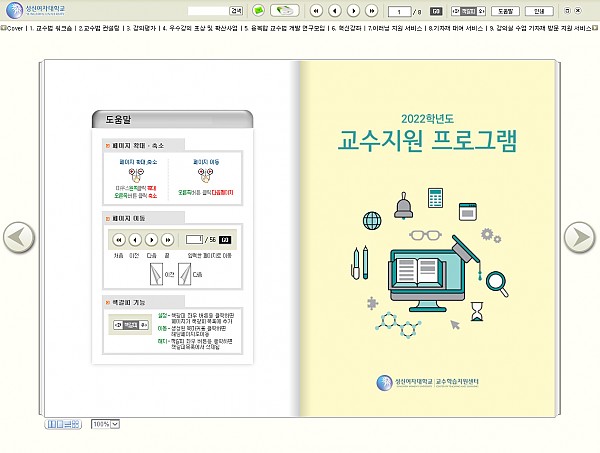This screenshot has width=600, height=453.
Task: Open chapter 5 융복합 교수법 개발 연구모임
Action: [285, 28]
